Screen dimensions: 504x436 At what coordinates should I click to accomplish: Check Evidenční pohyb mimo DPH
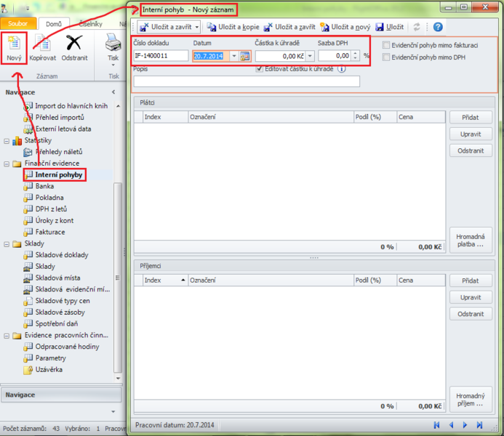[x=386, y=56]
